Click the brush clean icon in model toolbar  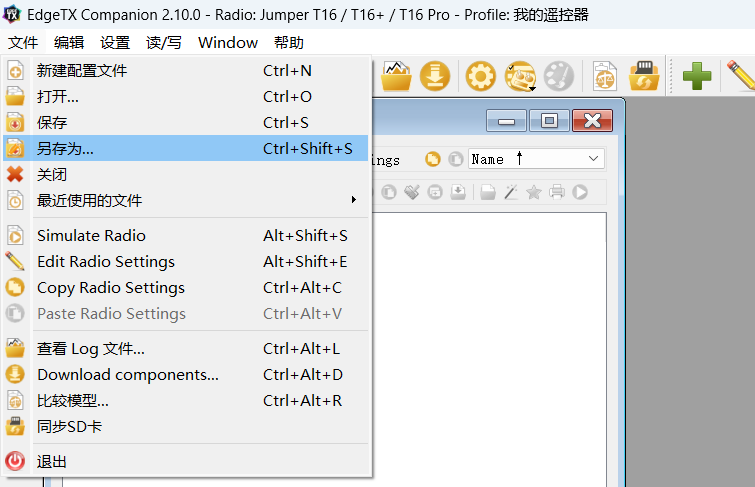[412, 193]
